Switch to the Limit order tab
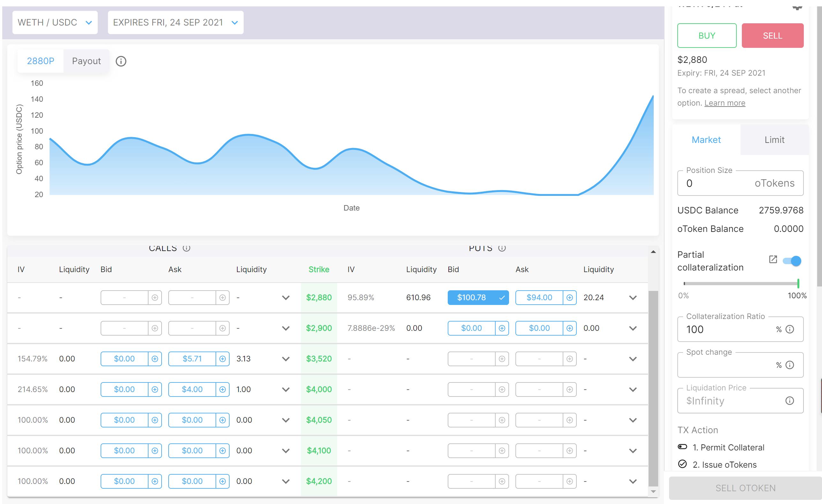Image resolution: width=822 pixels, height=504 pixels. coord(774,140)
